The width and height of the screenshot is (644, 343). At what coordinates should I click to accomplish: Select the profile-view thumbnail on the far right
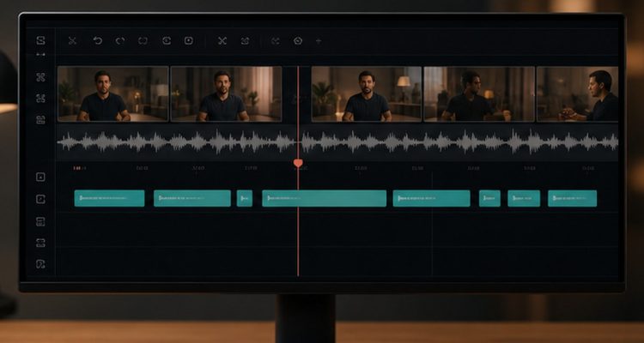tap(578, 94)
